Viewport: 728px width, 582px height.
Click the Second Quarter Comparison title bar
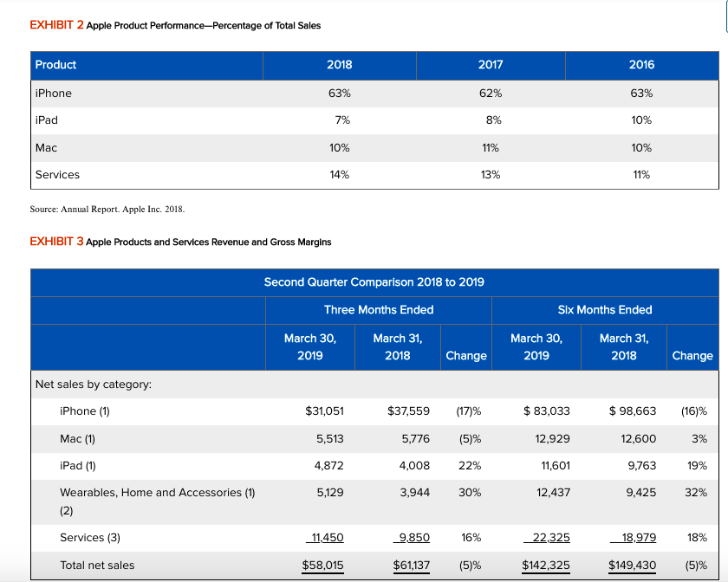374,281
